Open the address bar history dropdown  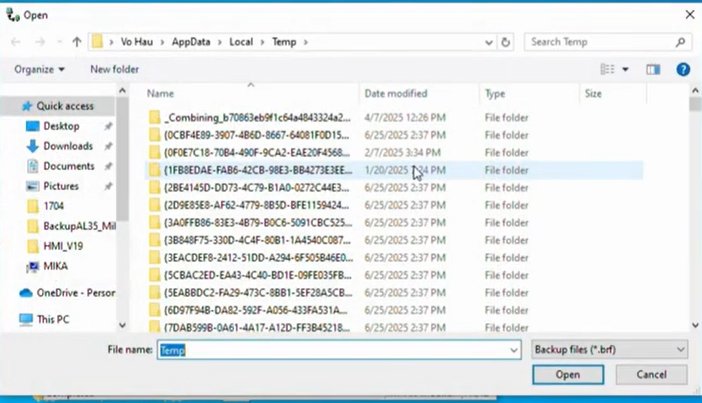[x=486, y=42]
